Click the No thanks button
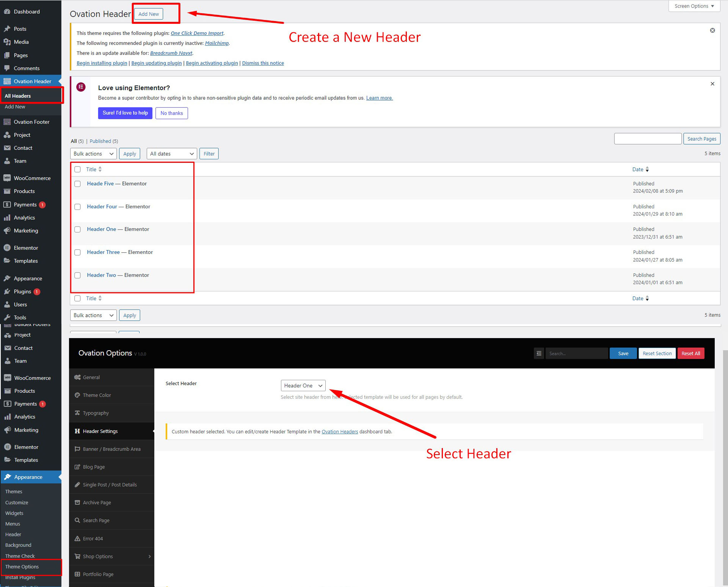The width and height of the screenshot is (728, 587). pos(171,113)
